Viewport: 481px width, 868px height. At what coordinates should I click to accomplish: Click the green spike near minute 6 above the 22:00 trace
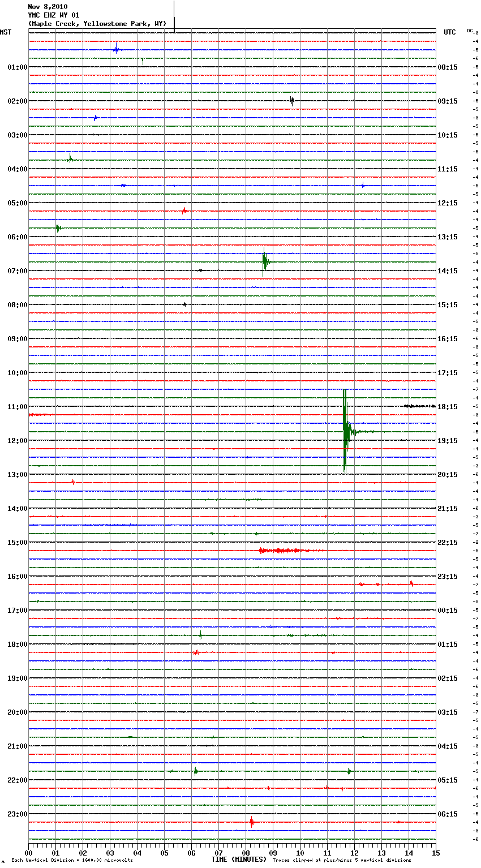(x=196, y=771)
